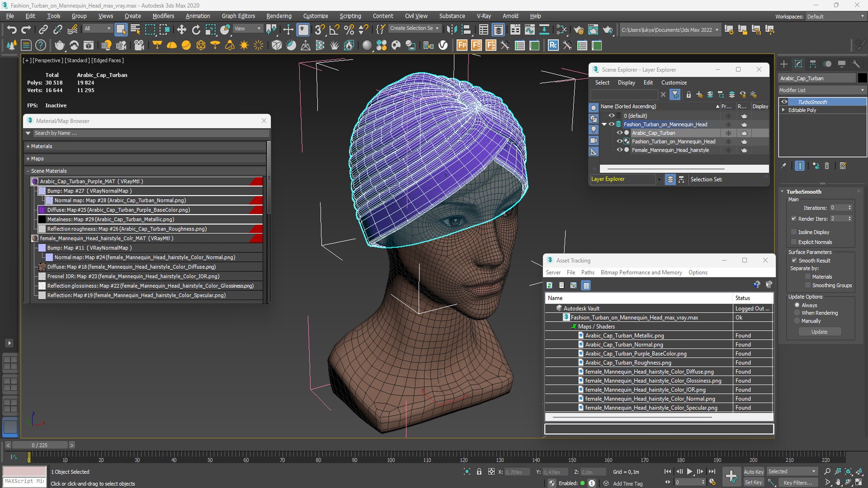Open Customize menu in Scene Explorer
Image resolution: width=868 pixels, height=488 pixels.
674,83
